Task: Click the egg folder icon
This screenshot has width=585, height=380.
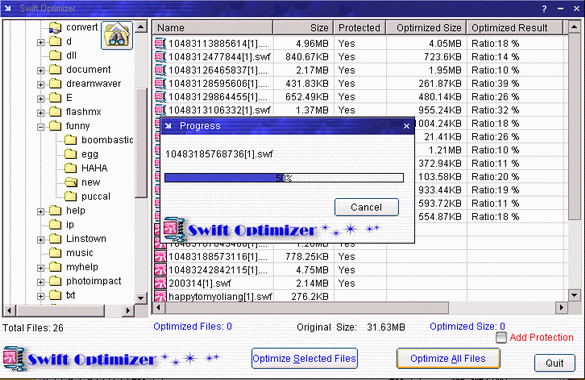Action: (x=70, y=154)
